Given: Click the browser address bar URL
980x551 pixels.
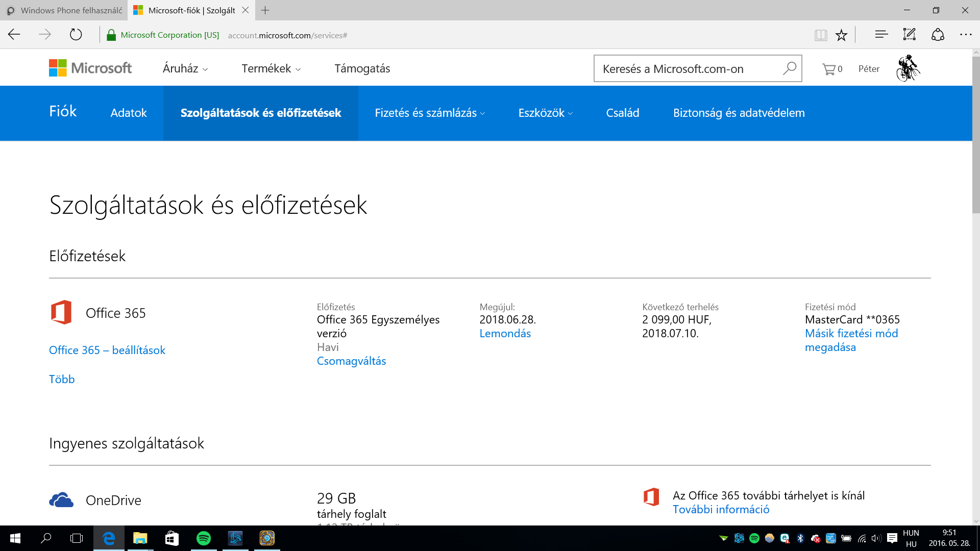Looking at the screenshot, I should point(287,35).
